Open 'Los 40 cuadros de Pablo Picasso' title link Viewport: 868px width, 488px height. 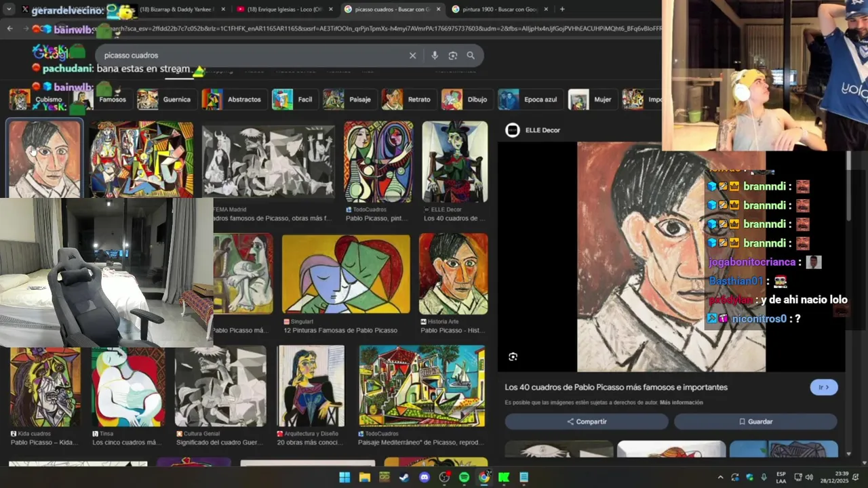click(x=616, y=388)
